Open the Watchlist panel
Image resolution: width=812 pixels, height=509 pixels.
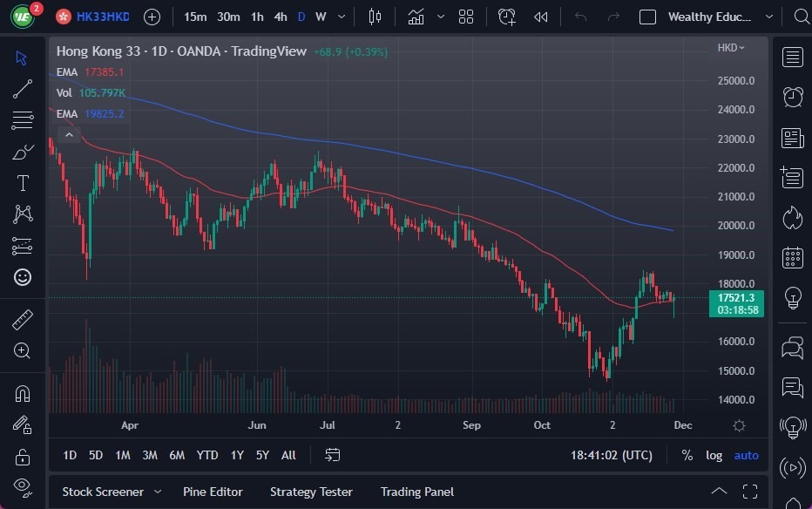pos(792,57)
